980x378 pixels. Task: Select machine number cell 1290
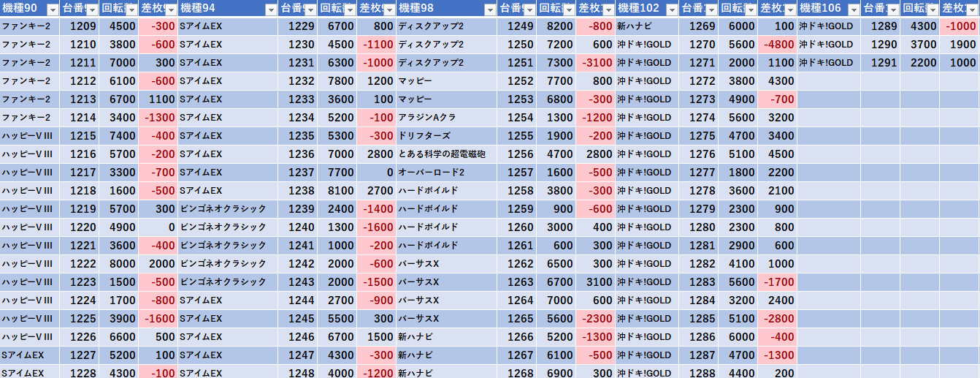[x=881, y=44]
